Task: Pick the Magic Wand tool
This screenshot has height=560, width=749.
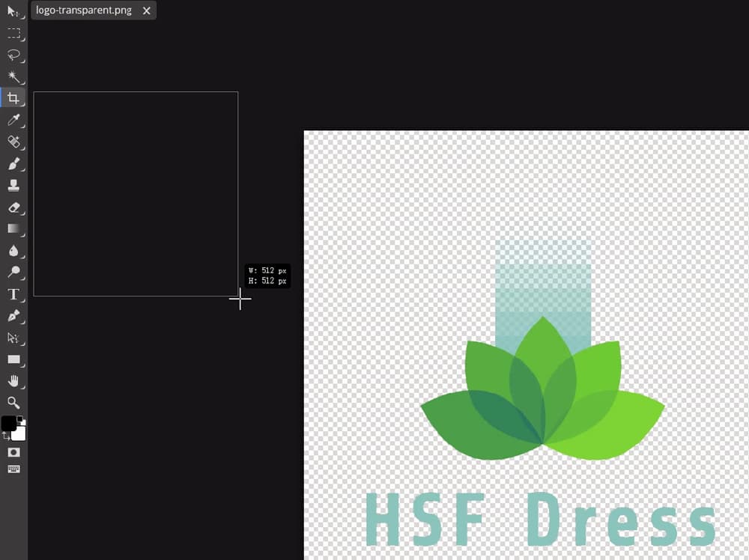Action: [x=13, y=76]
